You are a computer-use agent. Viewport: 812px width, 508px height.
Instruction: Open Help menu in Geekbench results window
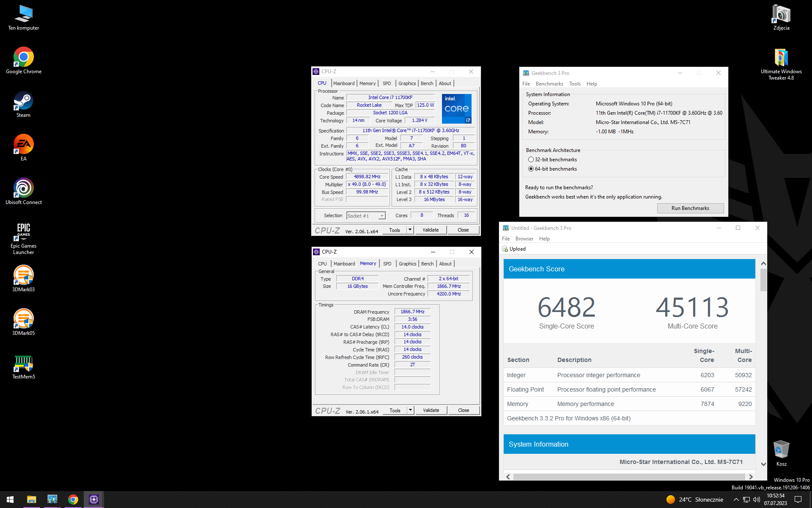point(544,239)
